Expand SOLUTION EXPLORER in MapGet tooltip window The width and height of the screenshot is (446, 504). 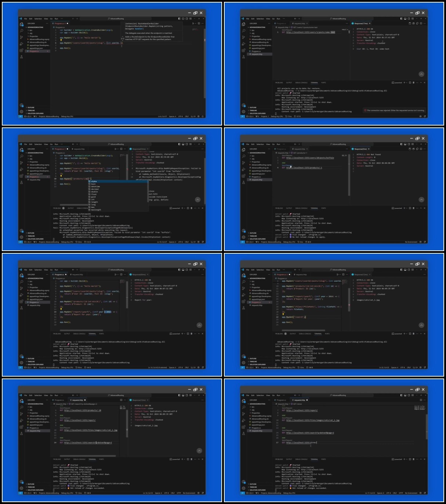point(35,113)
